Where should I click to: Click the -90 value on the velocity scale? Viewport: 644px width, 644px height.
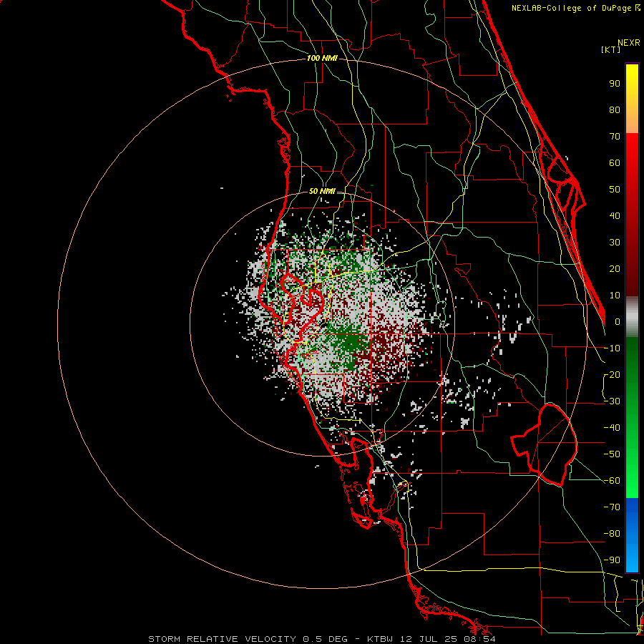point(612,560)
